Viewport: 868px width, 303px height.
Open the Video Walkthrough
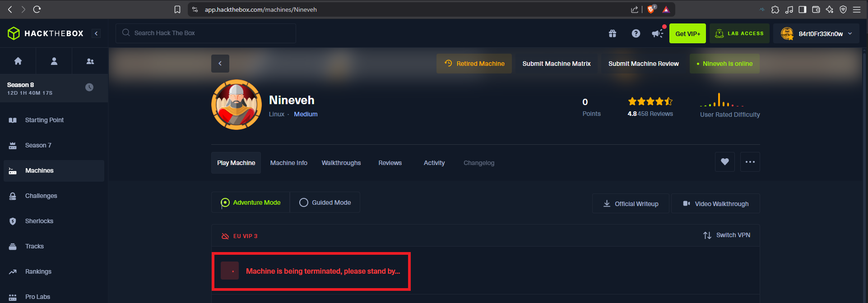[715, 204]
